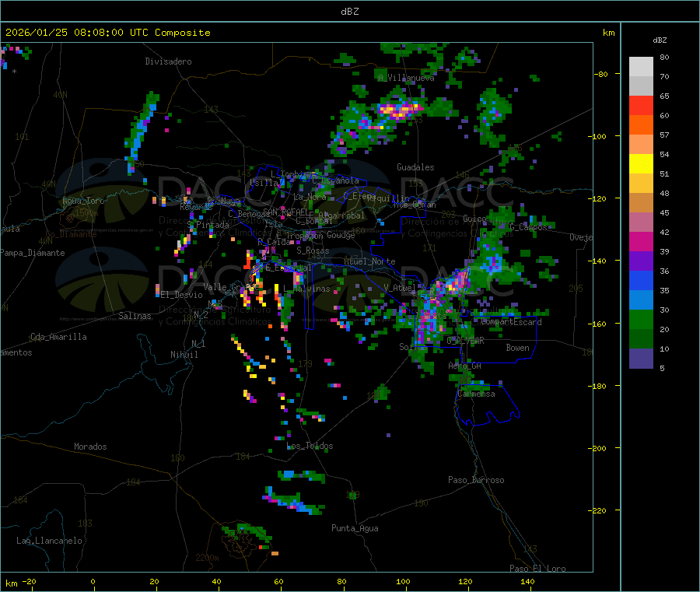Click the 'Punta_Agua' map label
This screenshot has width=700, height=592.
355,528
